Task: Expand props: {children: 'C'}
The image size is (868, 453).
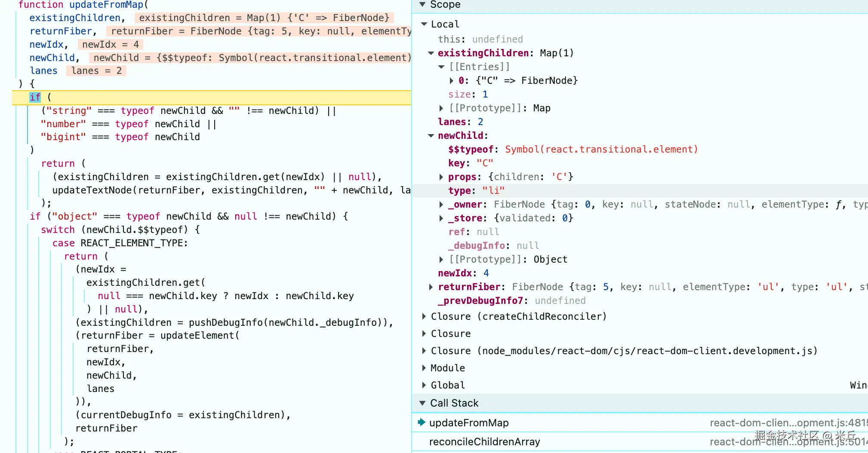Action: click(441, 177)
